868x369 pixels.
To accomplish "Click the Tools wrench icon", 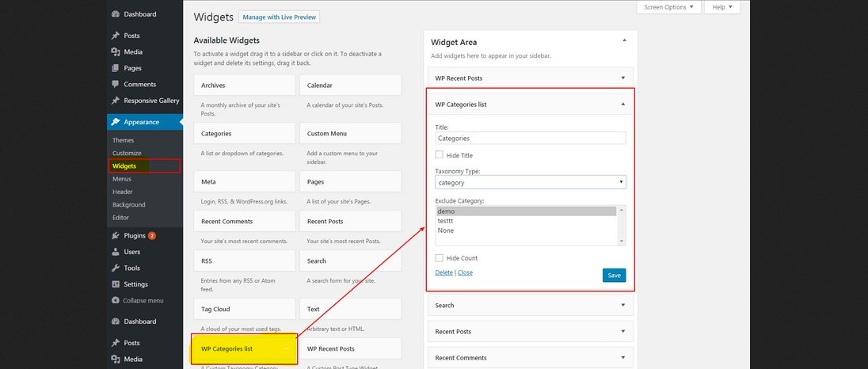I will (x=116, y=268).
